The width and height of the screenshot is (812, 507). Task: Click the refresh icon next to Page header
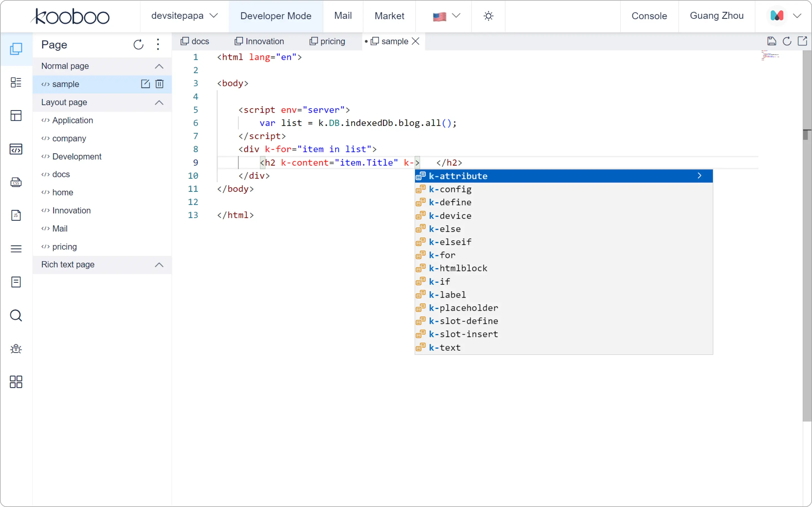coord(138,45)
